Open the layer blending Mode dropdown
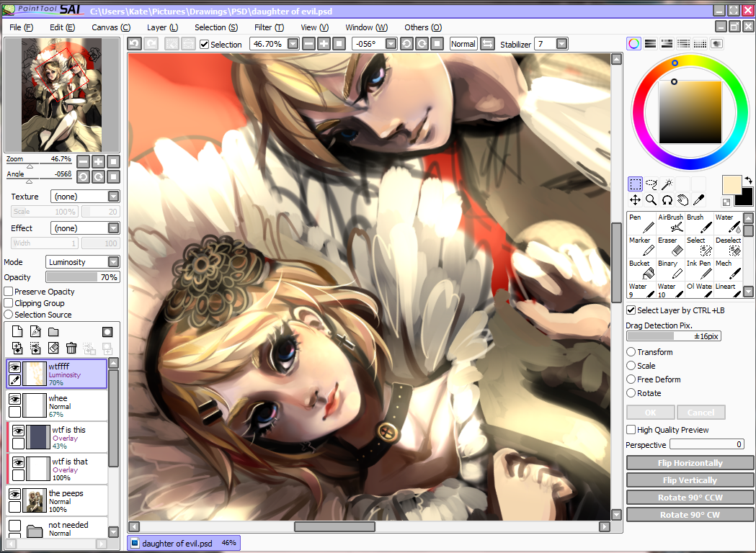The image size is (756, 553). (114, 262)
